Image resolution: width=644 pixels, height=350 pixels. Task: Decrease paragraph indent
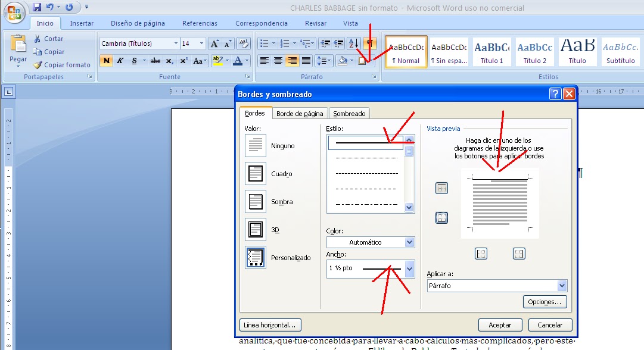tap(325, 43)
